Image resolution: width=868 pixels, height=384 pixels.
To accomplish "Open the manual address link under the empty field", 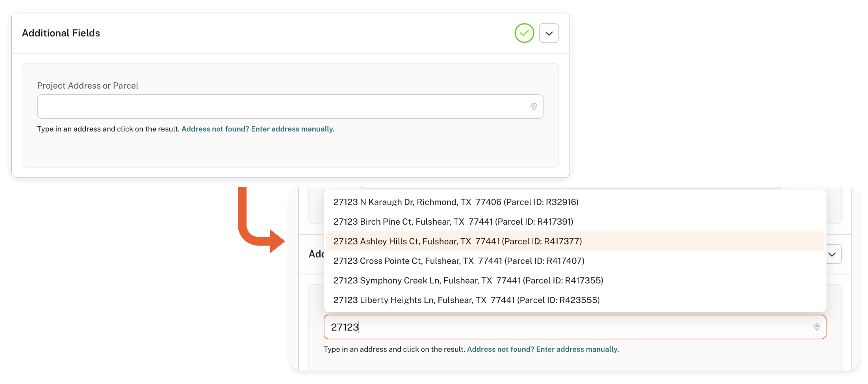I will 258,129.
